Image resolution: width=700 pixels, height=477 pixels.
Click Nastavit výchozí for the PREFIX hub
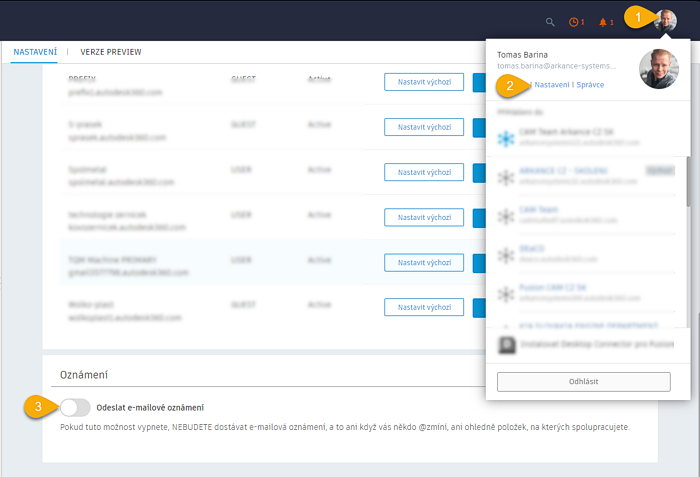[423, 83]
